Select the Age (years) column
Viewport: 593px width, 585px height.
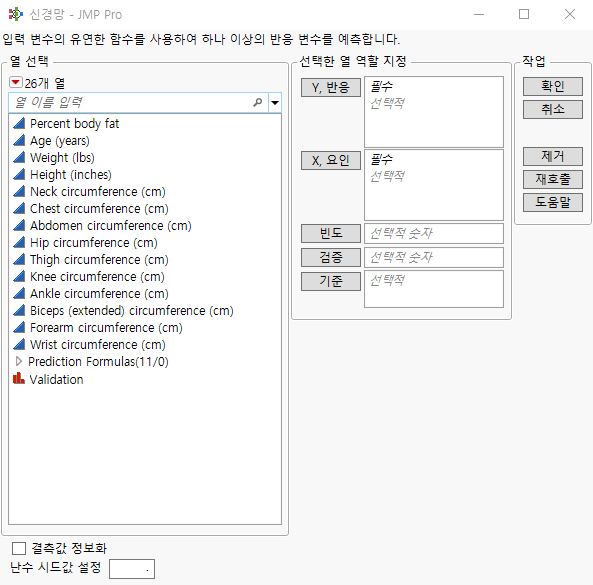pyautogui.click(x=60, y=141)
